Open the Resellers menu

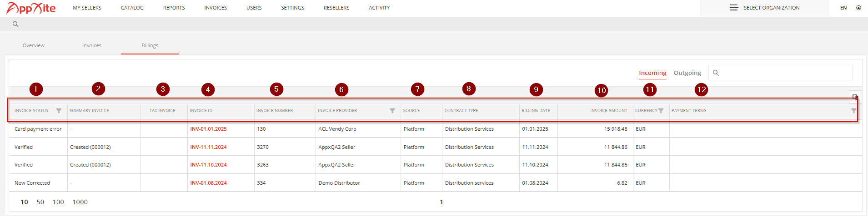tap(336, 8)
